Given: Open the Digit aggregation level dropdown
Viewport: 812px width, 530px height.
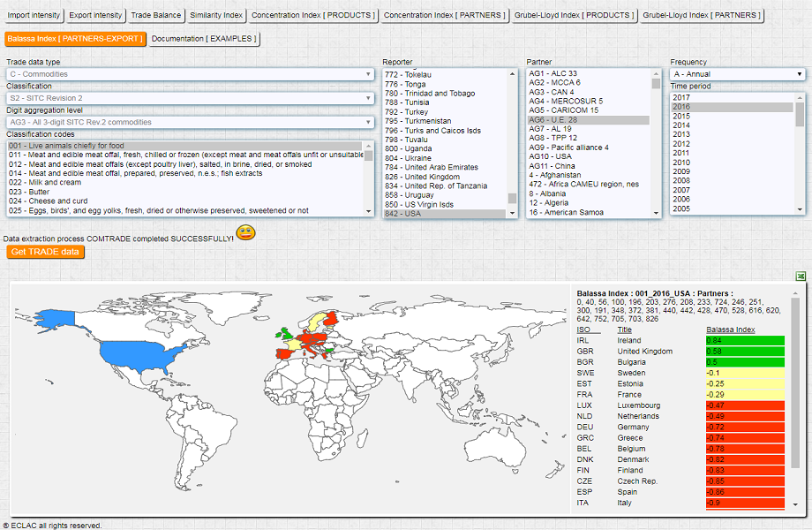Looking at the screenshot, I should 191,122.
